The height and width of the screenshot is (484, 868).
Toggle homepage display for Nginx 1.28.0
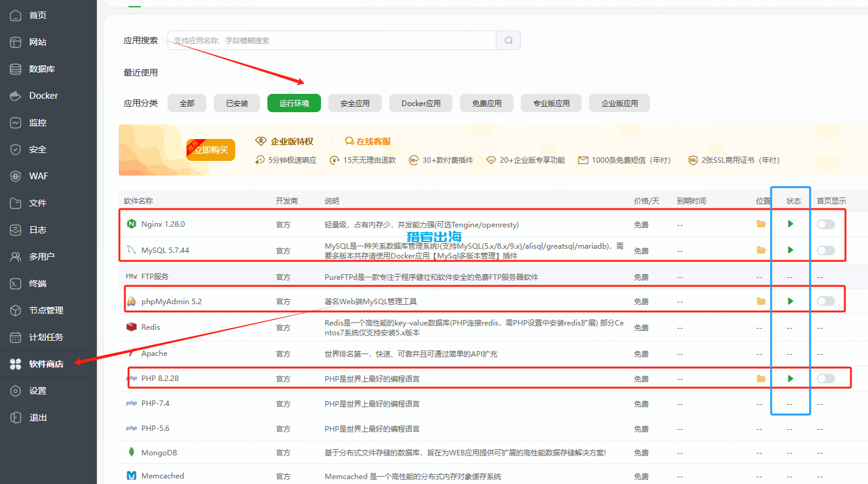(x=826, y=224)
